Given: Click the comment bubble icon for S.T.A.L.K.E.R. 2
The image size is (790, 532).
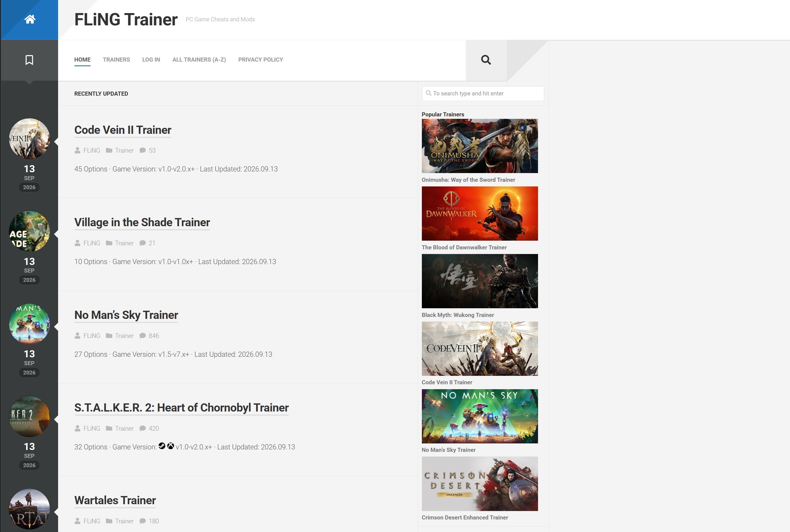Looking at the screenshot, I should [143, 428].
